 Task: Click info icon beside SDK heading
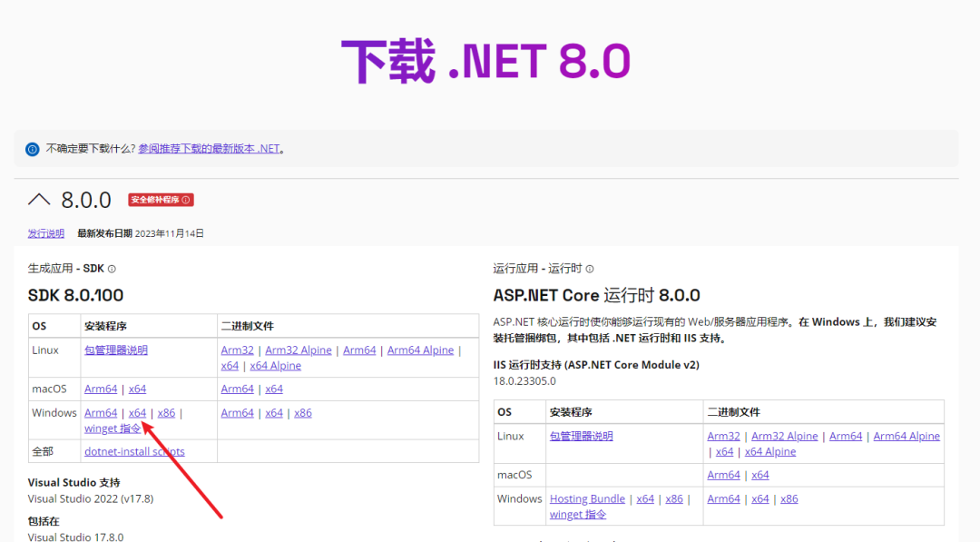[112, 269]
